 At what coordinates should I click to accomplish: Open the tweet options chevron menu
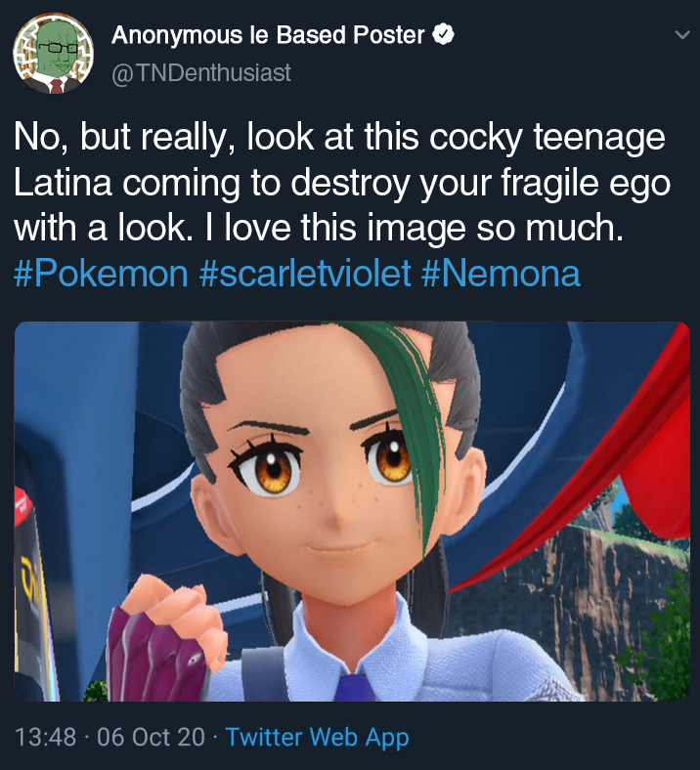[x=682, y=35]
